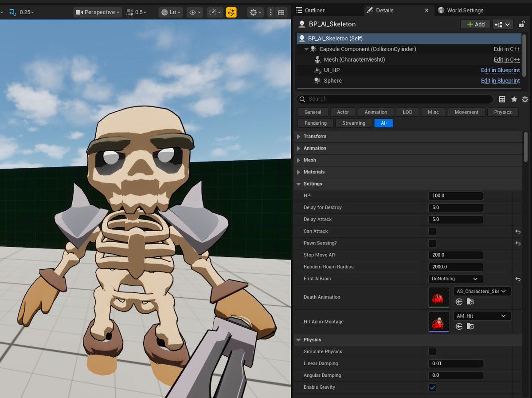Adjust the 0.25 camera speed value
532x398 pixels.
pos(24,12)
